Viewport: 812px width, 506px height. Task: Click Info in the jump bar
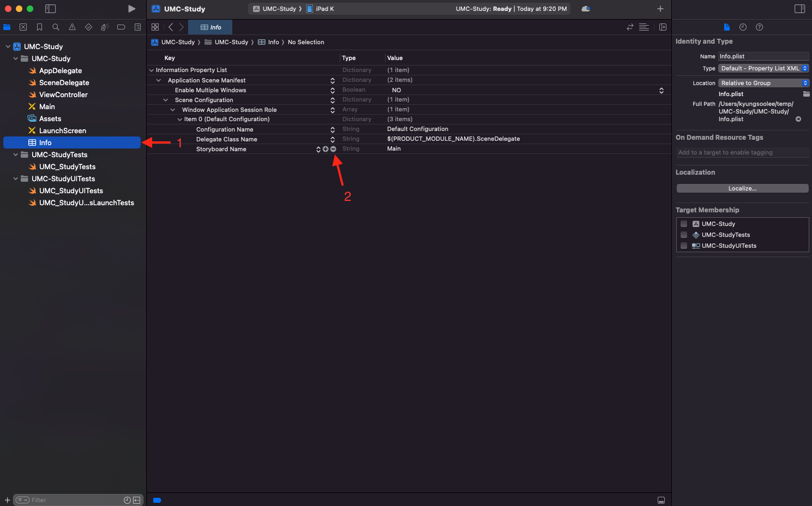(x=269, y=42)
